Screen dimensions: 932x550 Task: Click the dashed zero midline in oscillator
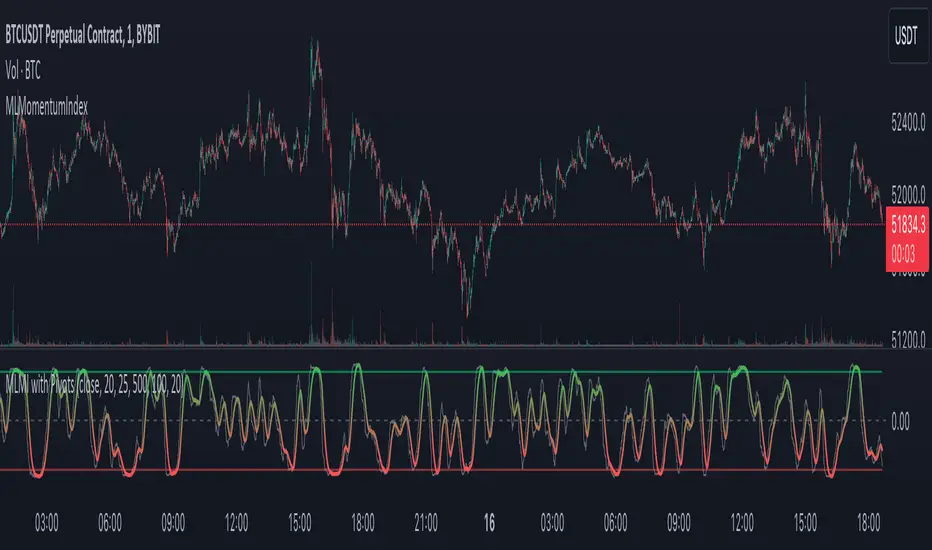(441, 420)
